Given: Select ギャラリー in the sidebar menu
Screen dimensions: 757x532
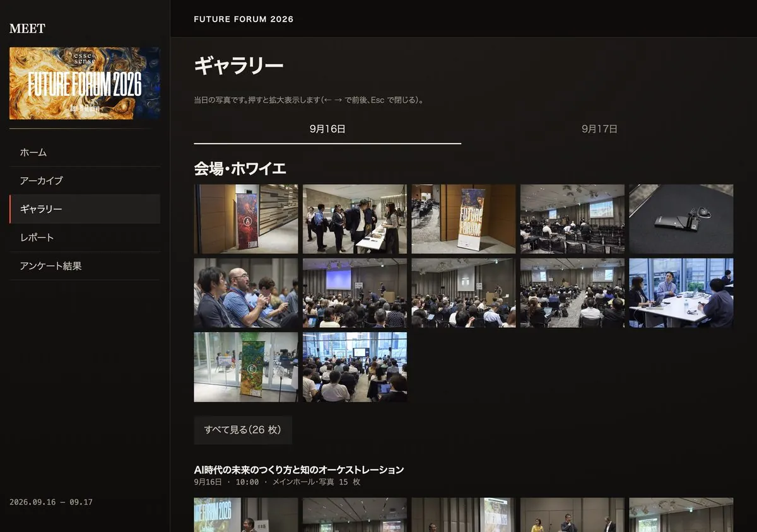Looking at the screenshot, I should click(85, 209).
